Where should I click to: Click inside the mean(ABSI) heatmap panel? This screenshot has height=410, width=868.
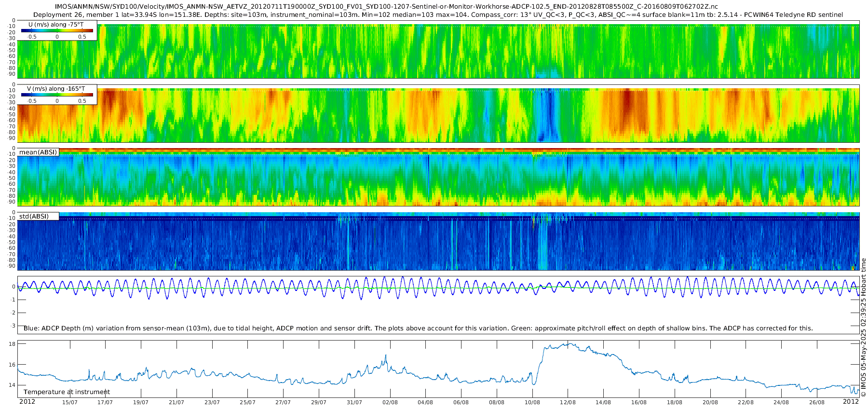tap(438, 178)
